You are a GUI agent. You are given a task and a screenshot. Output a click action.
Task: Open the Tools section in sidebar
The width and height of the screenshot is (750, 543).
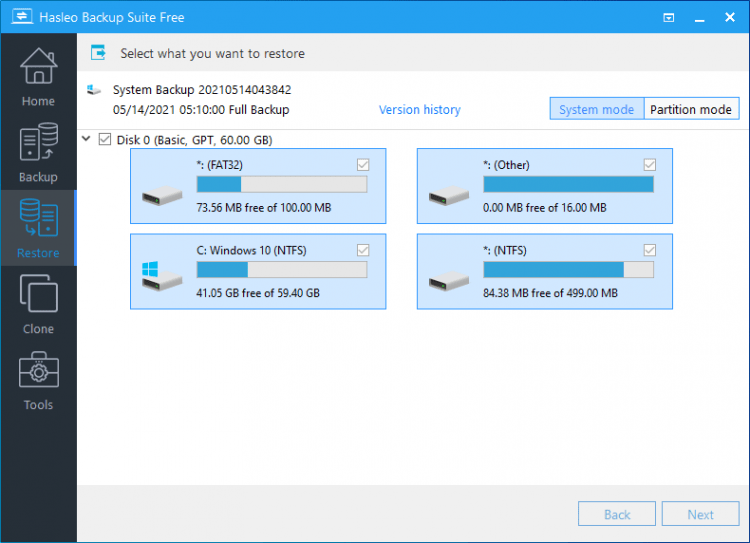click(x=38, y=380)
